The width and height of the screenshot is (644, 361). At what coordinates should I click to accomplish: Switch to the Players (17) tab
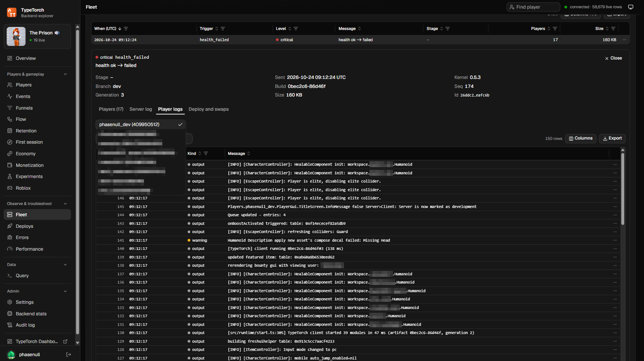(111, 109)
